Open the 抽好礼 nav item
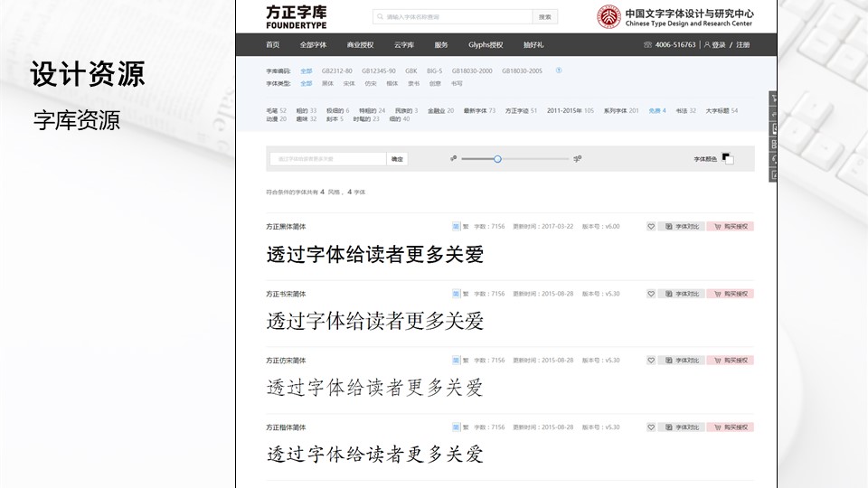 pos(533,45)
